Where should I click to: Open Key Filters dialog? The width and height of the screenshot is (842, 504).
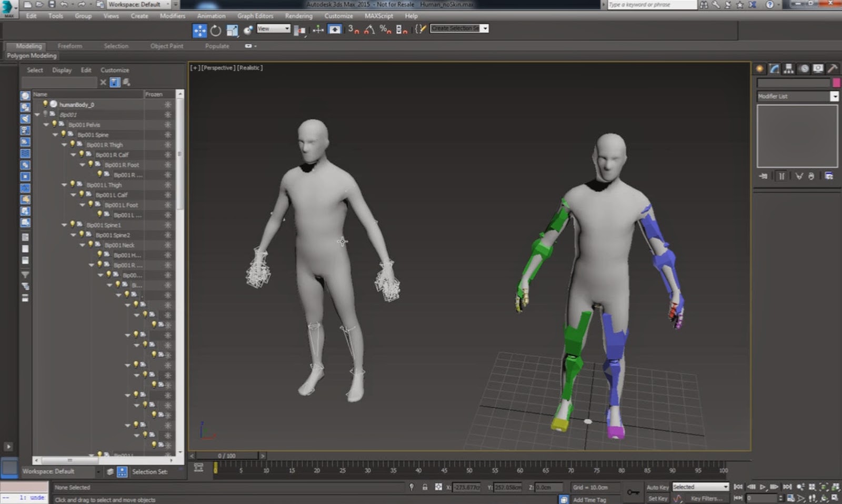pos(706,498)
